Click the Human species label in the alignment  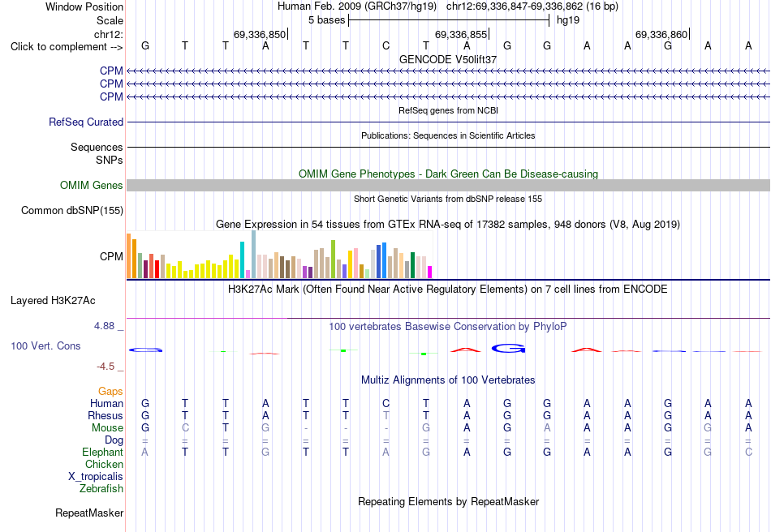pyautogui.click(x=106, y=404)
